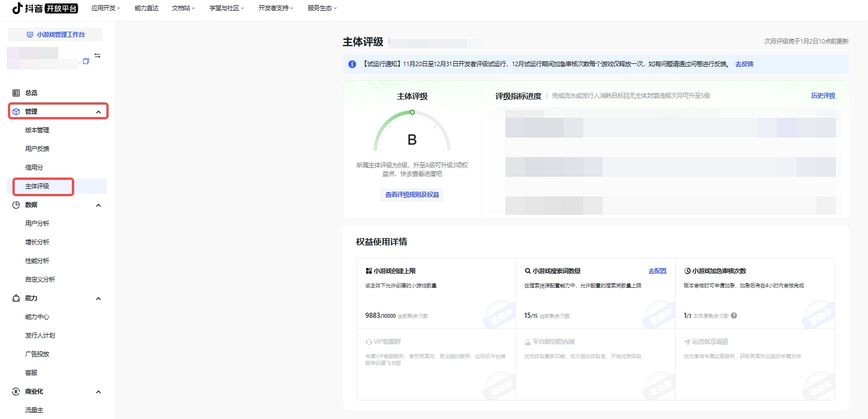
Task: Select 能力直达 in top navigation
Action: point(147,8)
